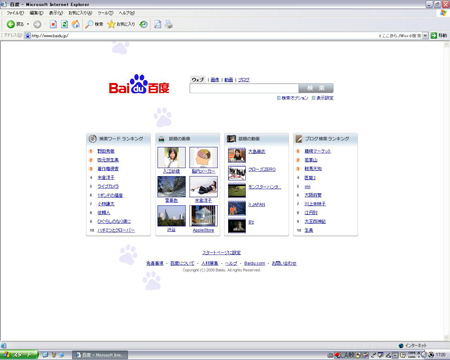Click the History clock icon
Viewport: 450px width, 360px height.
(x=144, y=24)
